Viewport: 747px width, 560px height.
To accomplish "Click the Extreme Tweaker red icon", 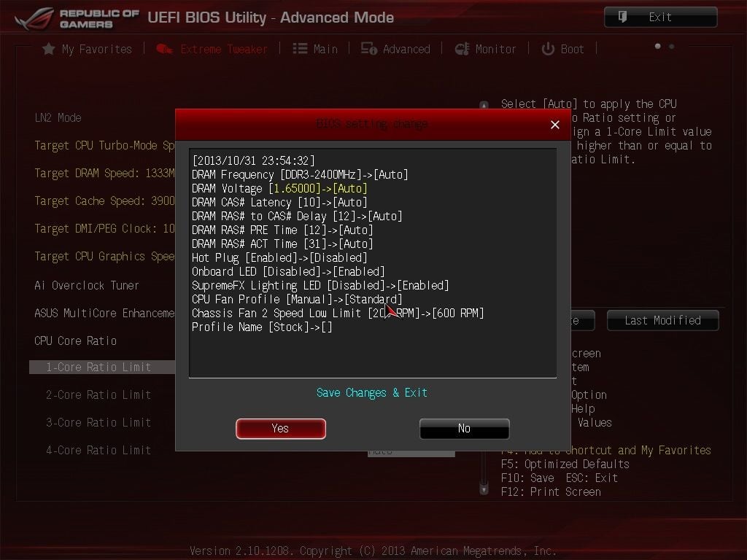I will coord(164,49).
